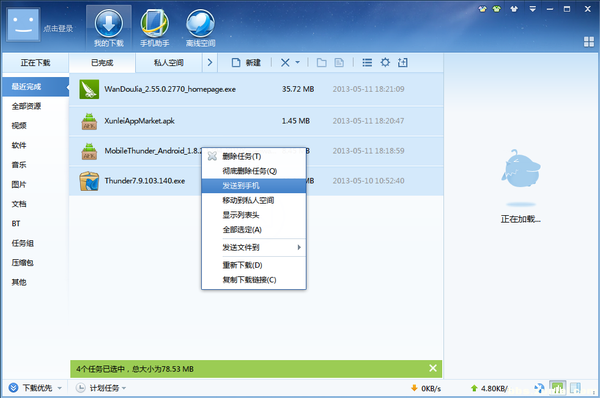Select 全部资源 in the sidebar
Screen dimensions: 600x398
pos(26,106)
